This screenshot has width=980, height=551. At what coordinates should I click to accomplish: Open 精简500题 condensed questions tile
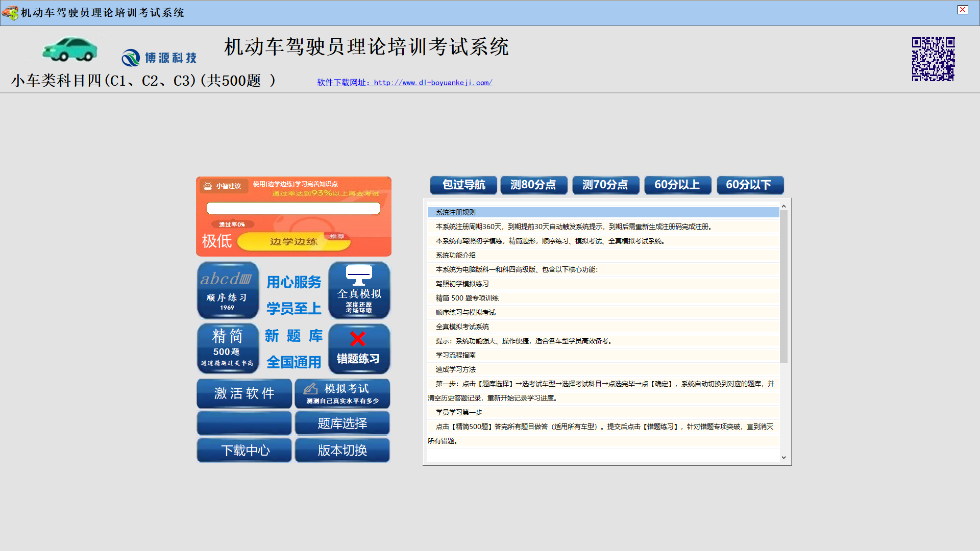228,349
